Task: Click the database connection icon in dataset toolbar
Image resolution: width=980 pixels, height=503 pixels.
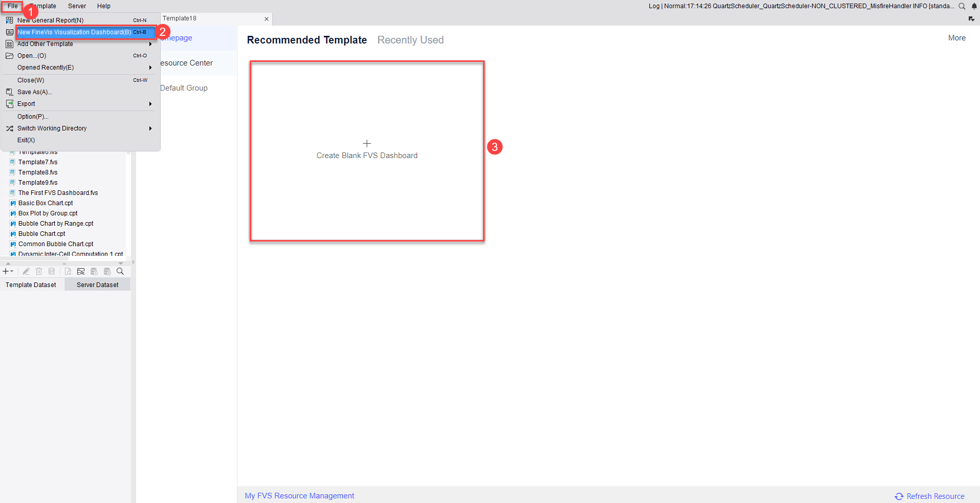Action: coord(81,271)
